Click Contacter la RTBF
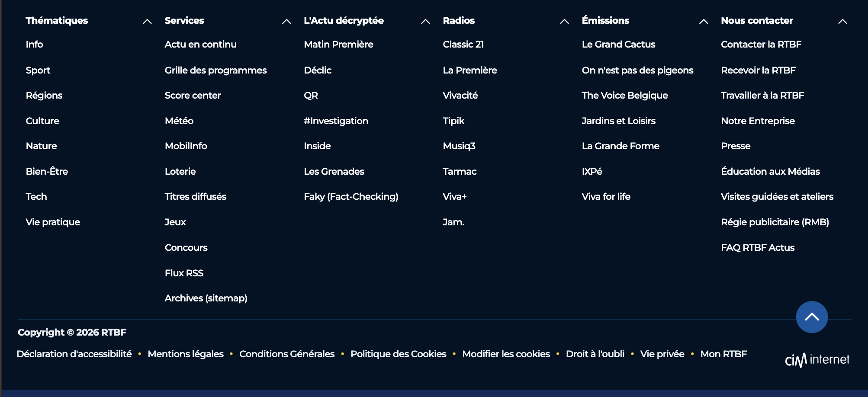 (x=761, y=44)
